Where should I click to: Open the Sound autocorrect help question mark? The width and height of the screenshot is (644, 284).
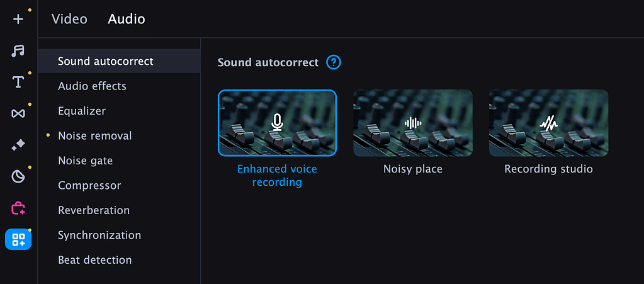[334, 62]
